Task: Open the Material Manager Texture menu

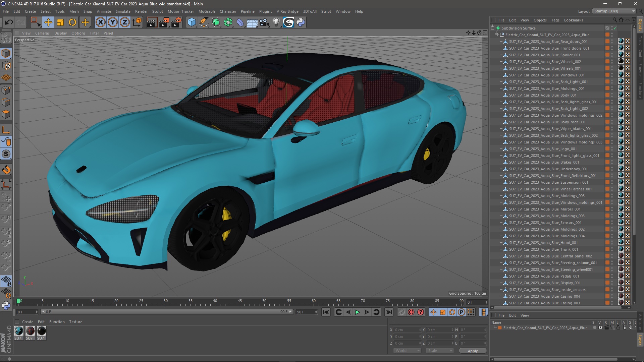Action: coord(75,322)
